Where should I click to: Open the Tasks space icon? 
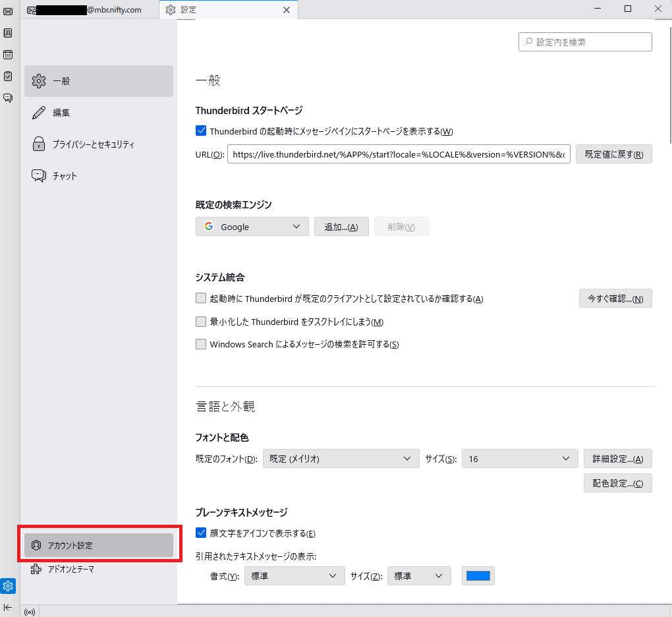click(x=8, y=76)
